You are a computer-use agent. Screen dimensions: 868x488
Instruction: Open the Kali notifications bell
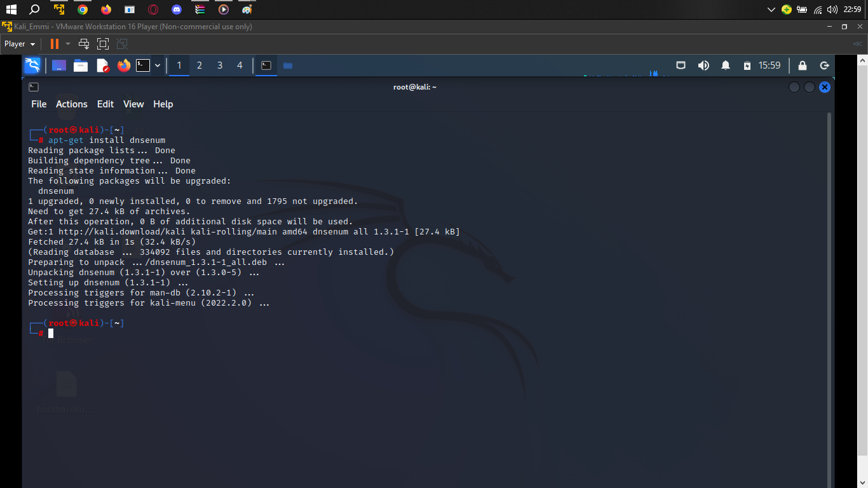click(x=726, y=65)
